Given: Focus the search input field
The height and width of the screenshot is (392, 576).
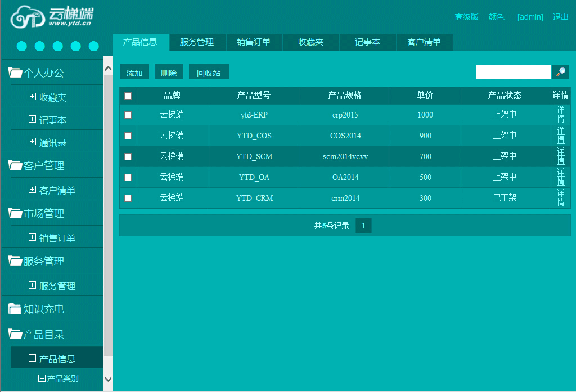Looking at the screenshot, I should [514, 71].
